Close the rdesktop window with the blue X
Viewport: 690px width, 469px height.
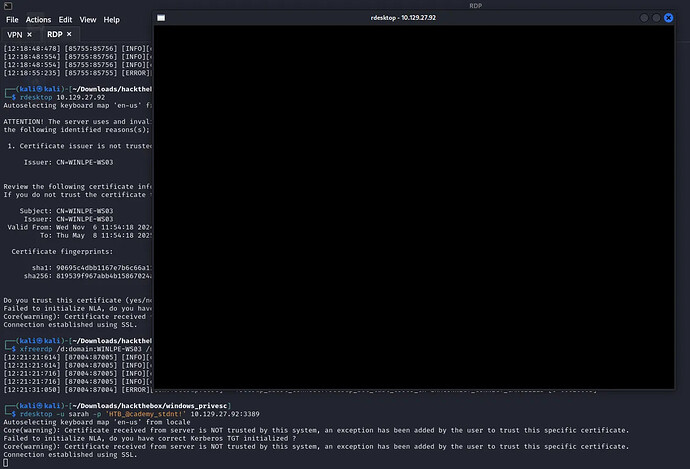(668, 18)
